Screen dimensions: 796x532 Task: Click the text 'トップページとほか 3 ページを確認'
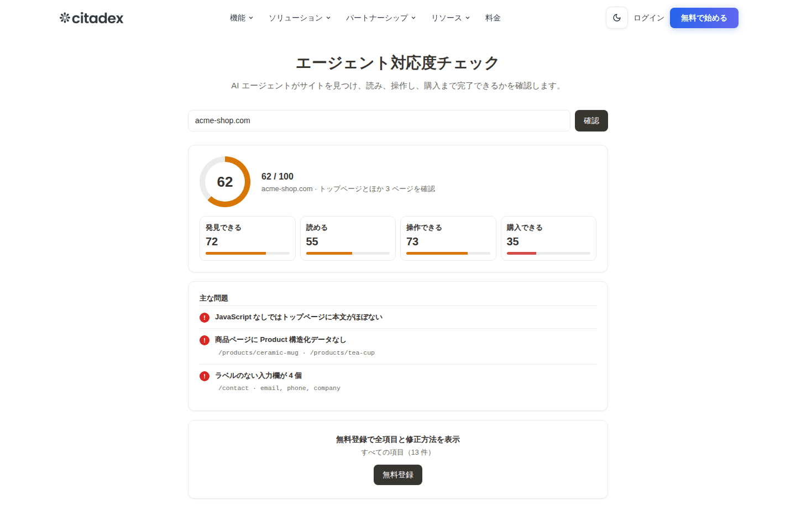coord(377,189)
